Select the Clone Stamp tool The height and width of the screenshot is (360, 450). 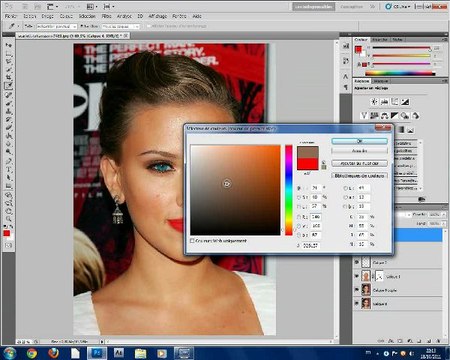9,111
